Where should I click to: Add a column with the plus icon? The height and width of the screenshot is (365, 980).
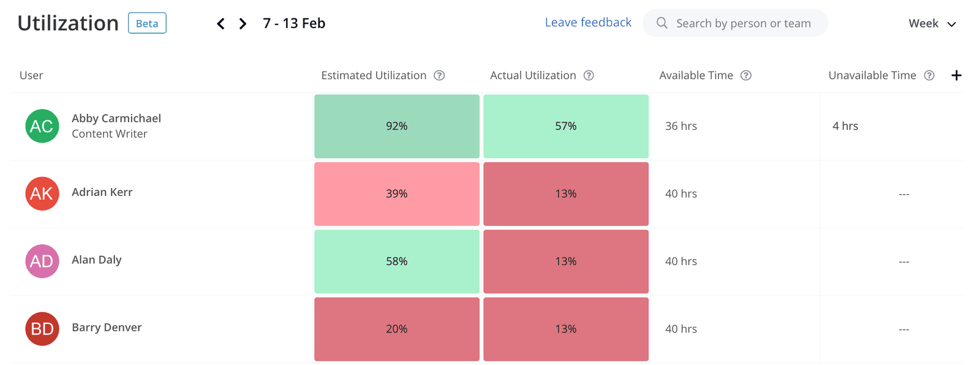tap(956, 75)
